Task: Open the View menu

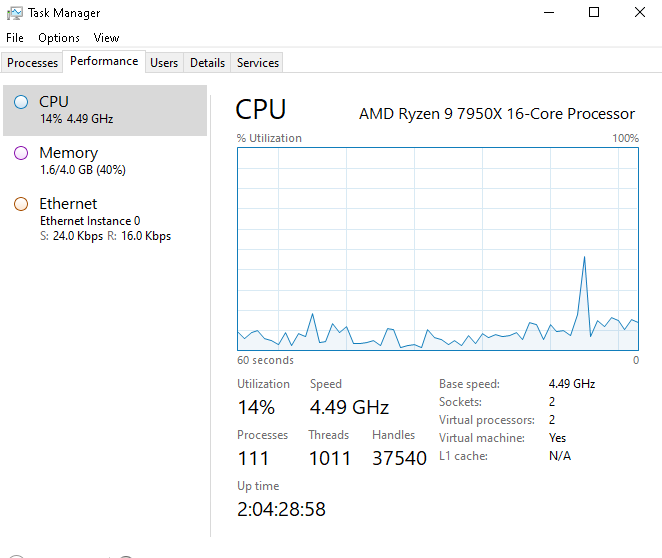Action: tap(106, 38)
